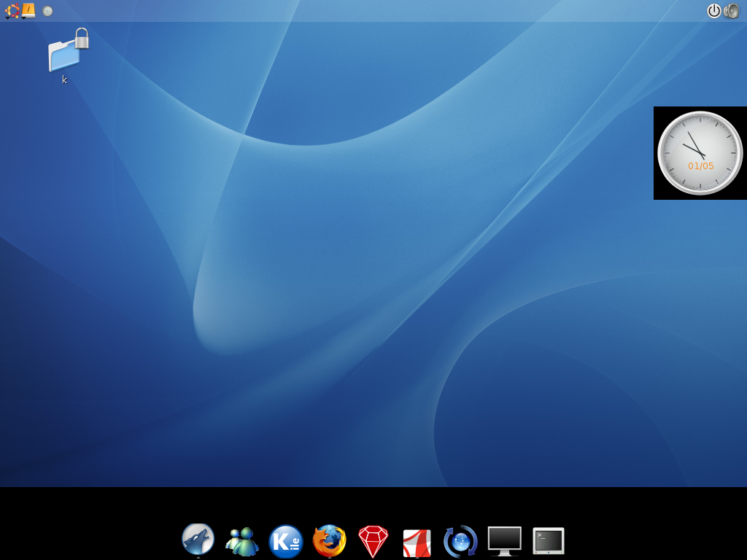This screenshot has width=747, height=560.
Task: Expand the root drive '/' panel menu
Action: pos(28,10)
